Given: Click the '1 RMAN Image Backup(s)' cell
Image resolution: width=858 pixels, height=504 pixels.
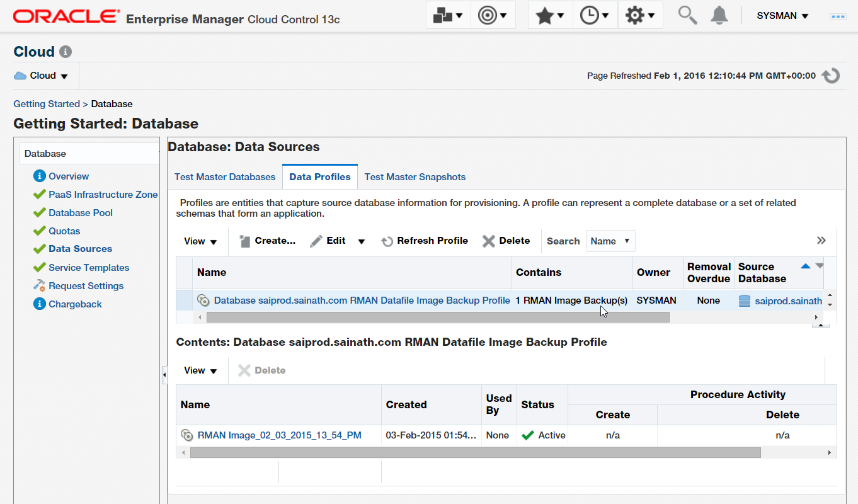Looking at the screenshot, I should click(572, 301).
